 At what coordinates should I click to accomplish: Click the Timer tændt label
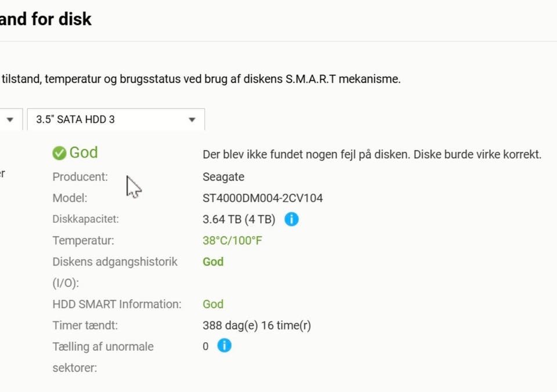[x=85, y=325]
